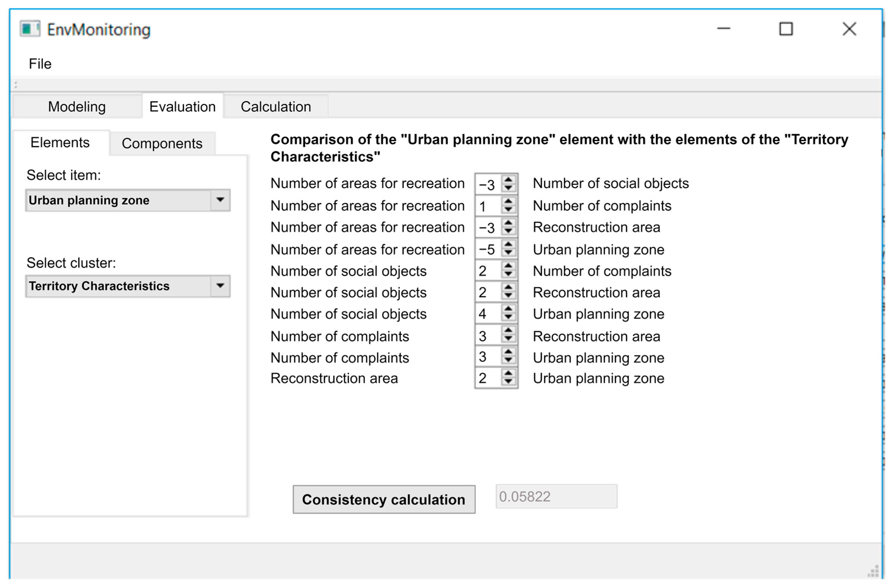Open the Components sub-tab

pos(162,144)
